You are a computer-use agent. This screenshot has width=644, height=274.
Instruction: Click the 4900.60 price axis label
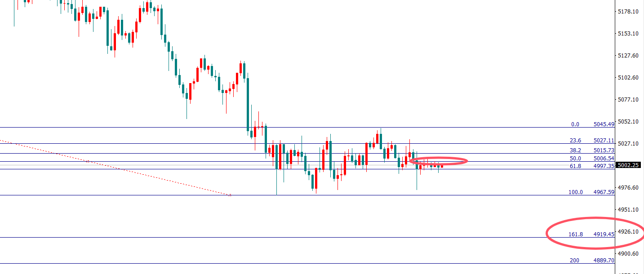tap(629, 254)
